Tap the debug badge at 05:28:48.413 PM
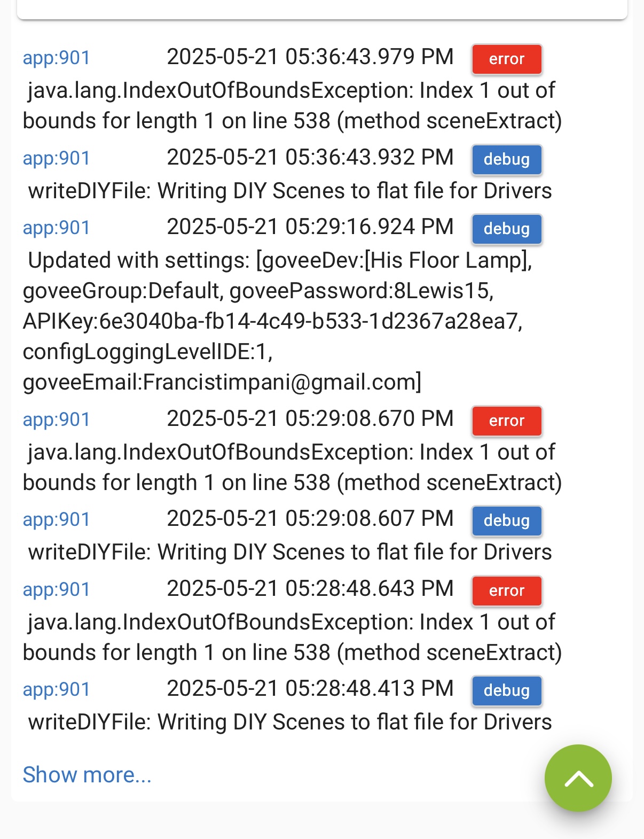644x839 pixels. [507, 690]
